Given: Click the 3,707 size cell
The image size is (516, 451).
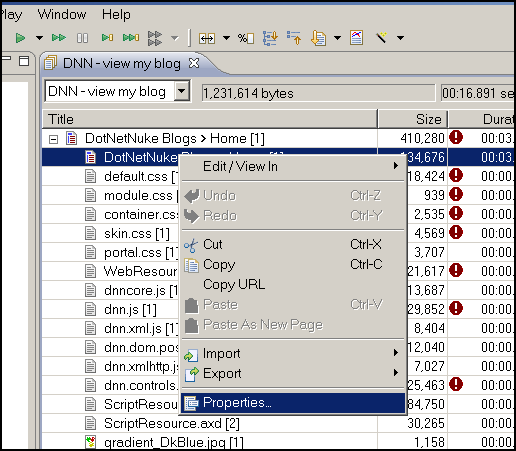Looking at the screenshot, I should point(429,252).
